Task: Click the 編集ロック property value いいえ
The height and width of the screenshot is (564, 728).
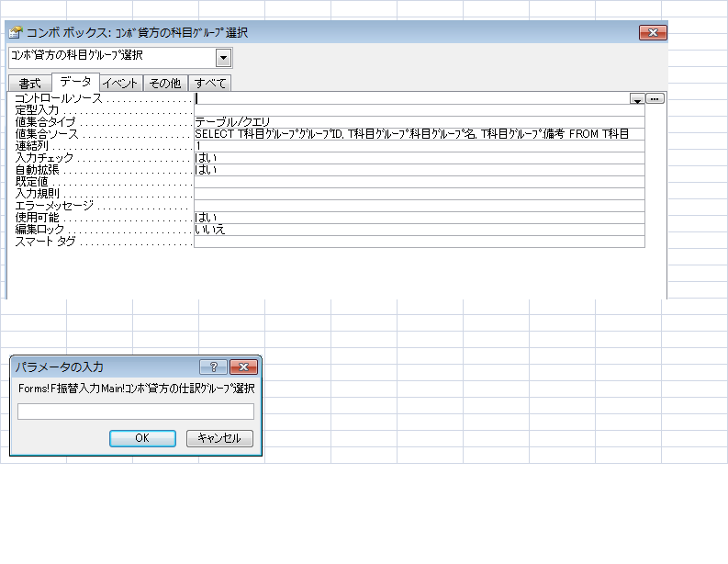Action: [419, 230]
